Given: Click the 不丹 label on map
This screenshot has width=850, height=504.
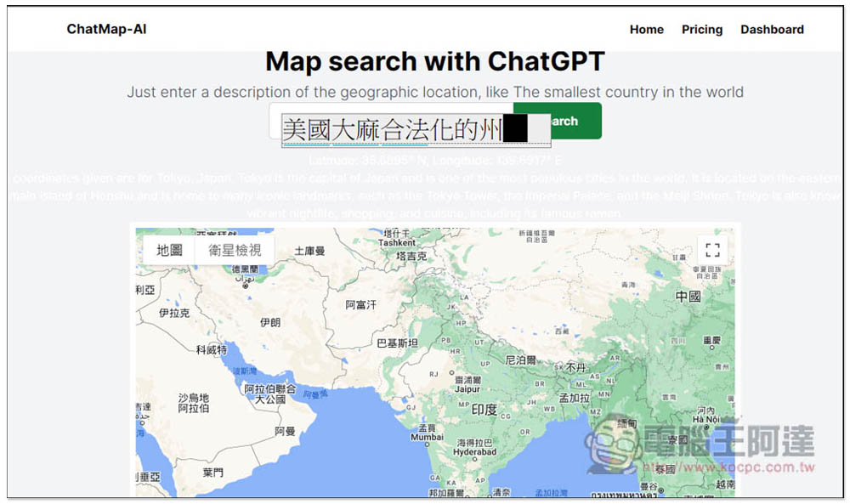Looking at the screenshot, I should pos(575,367).
